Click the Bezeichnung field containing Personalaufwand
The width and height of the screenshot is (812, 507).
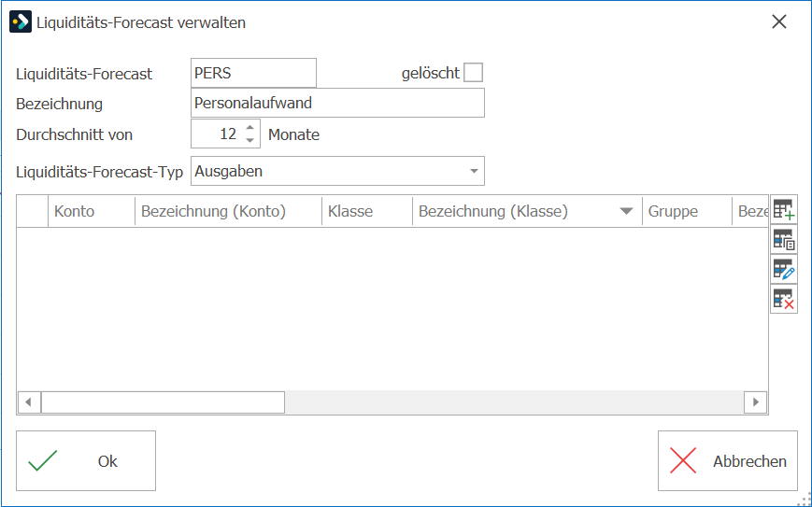(x=337, y=103)
